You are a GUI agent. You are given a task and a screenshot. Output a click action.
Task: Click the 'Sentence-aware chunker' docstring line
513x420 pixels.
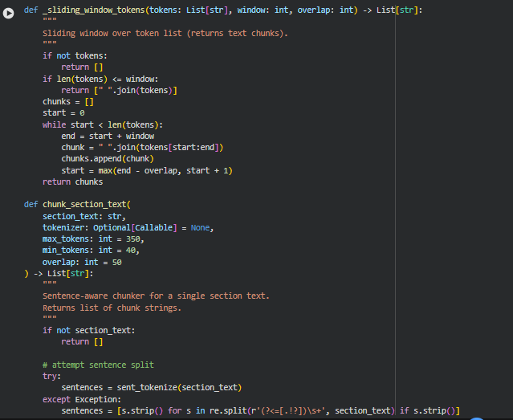(156, 296)
